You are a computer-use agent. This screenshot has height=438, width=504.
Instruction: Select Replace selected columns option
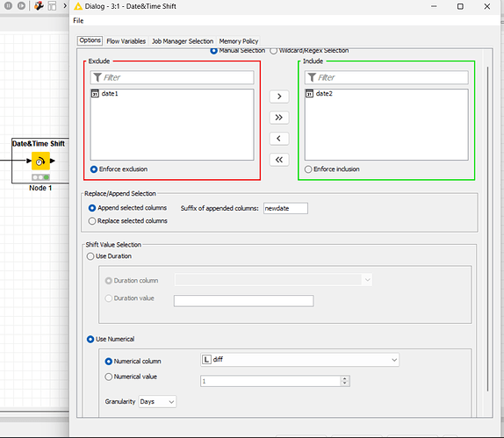128,221
